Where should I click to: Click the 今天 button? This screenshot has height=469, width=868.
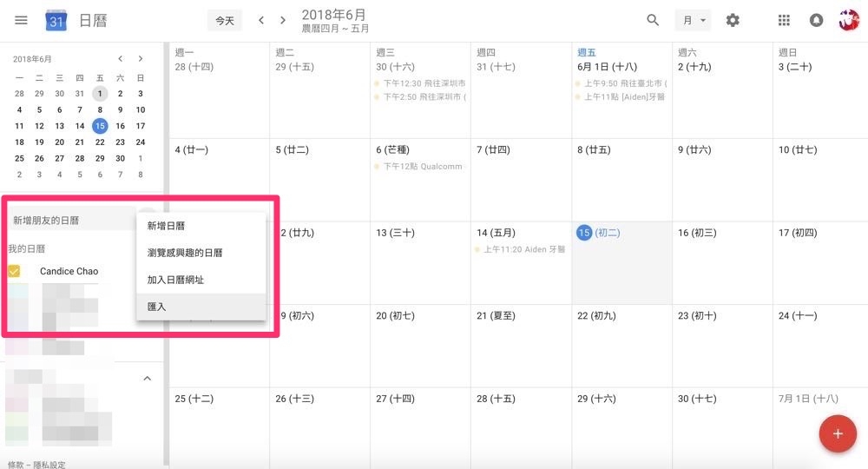click(x=225, y=20)
